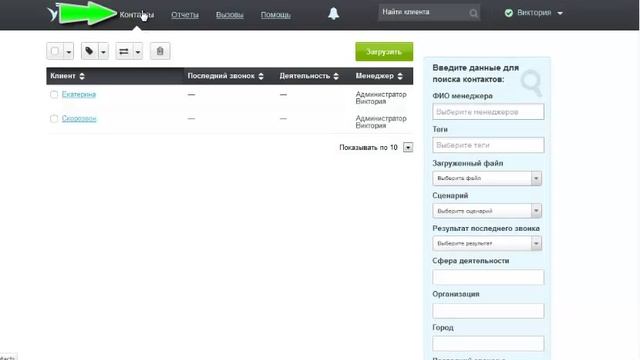Click the green status check near Виктория
This screenshot has width=640, height=360.
point(509,13)
